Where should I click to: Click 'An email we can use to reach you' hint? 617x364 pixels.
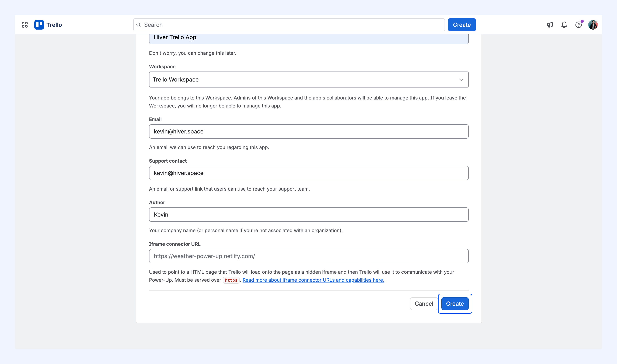209,147
